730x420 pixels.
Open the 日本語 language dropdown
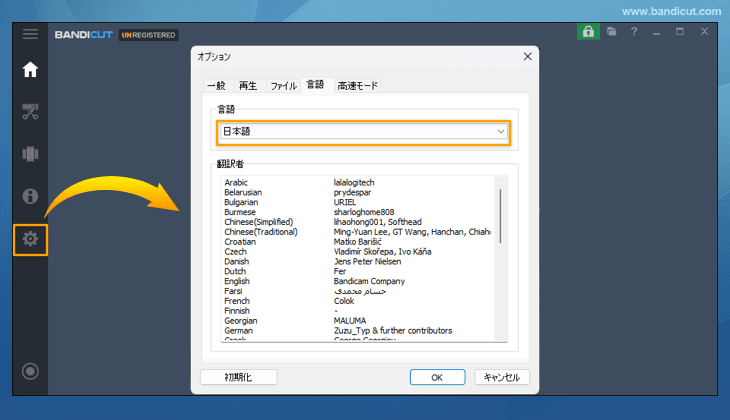[363, 132]
